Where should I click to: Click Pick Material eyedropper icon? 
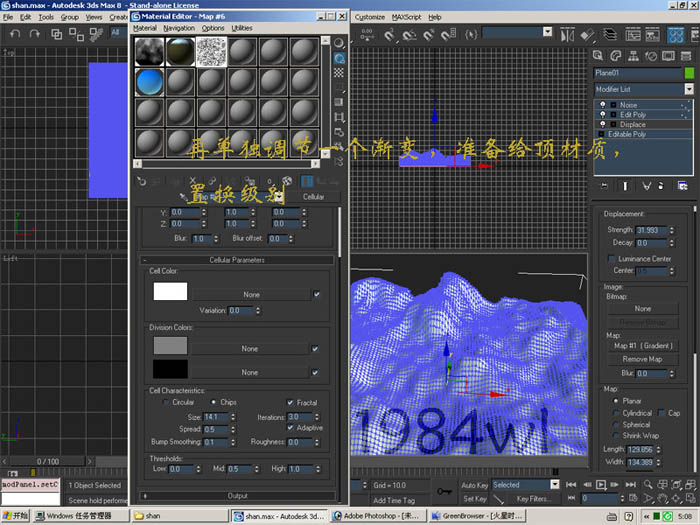click(183, 197)
